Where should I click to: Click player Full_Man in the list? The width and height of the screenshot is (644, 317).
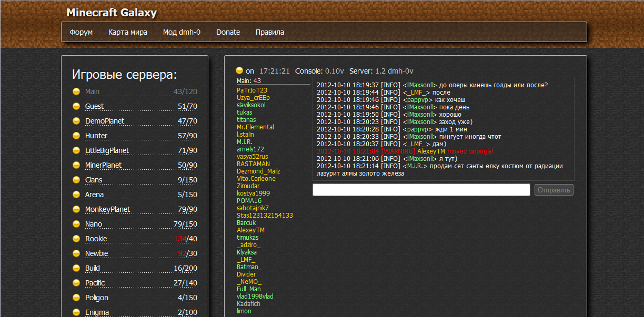tap(249, 289)
